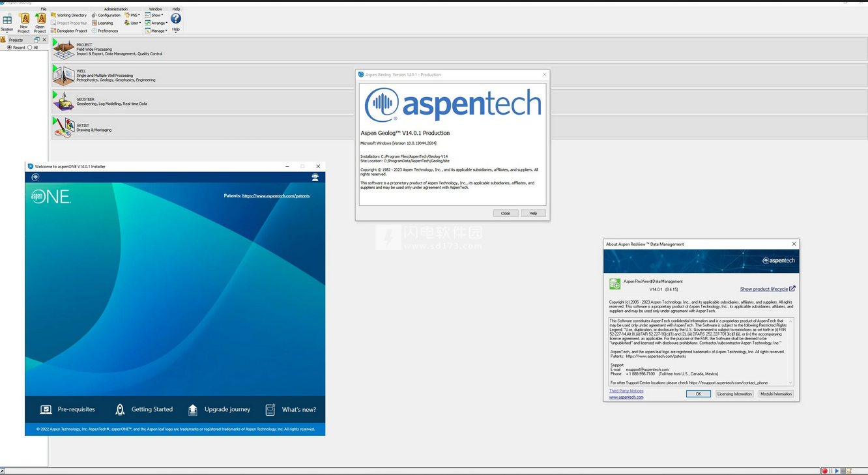Expand the User dropdown
The width and height of the screenshot is (868, 475).
(132, 23)
